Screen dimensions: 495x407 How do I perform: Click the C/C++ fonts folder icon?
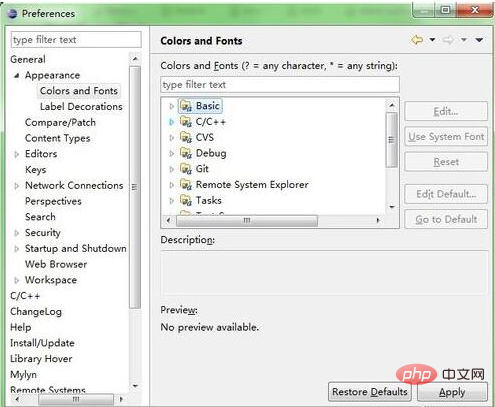point(186,121)
